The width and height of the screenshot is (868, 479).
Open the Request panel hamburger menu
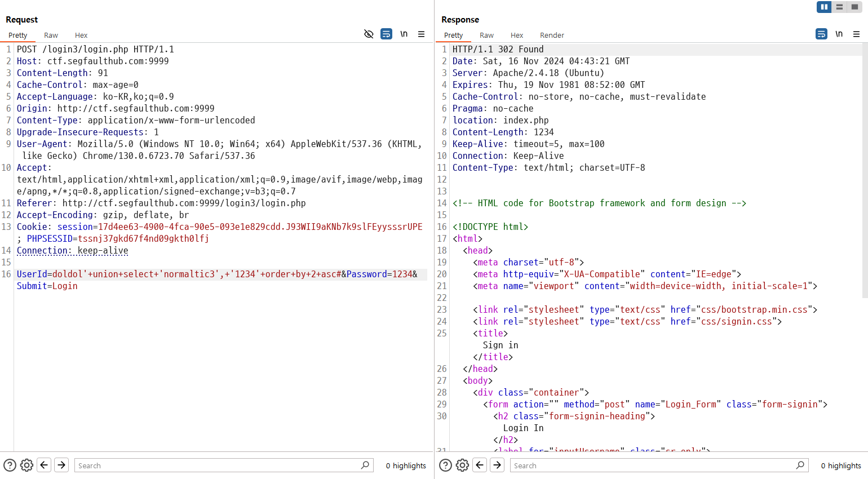pyautogui.click(x=421, y=34)
